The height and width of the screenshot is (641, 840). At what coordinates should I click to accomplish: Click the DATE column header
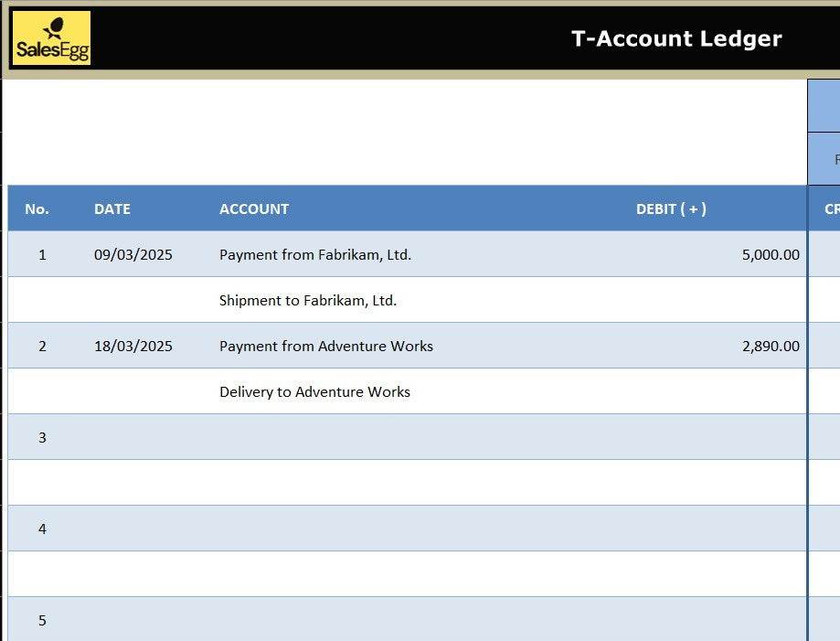(112, 208)
